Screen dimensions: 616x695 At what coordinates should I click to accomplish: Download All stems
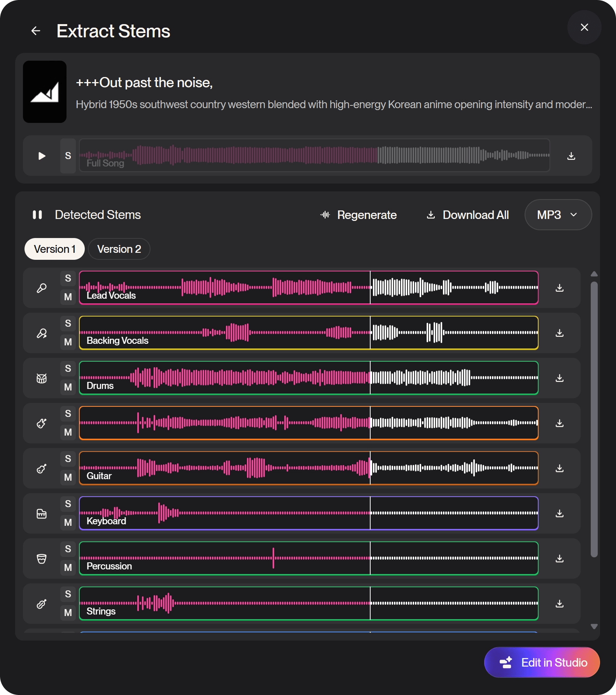pyautogui.click(x=467, y=215)
